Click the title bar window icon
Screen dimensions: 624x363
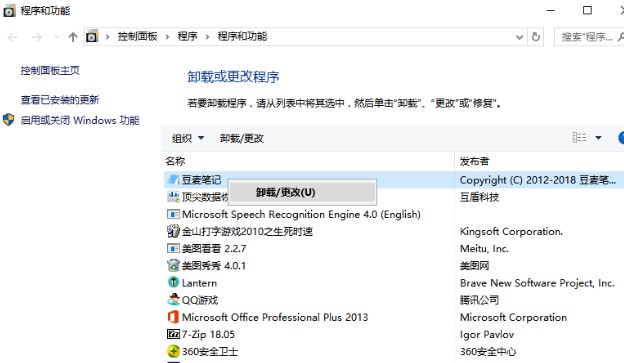(10, 11)
